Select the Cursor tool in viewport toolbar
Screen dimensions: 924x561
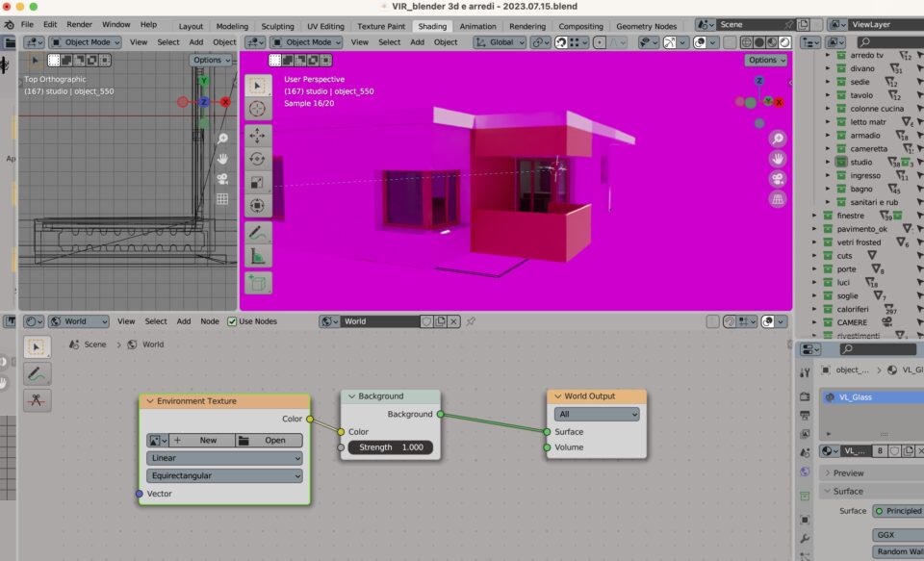(257, 109)
